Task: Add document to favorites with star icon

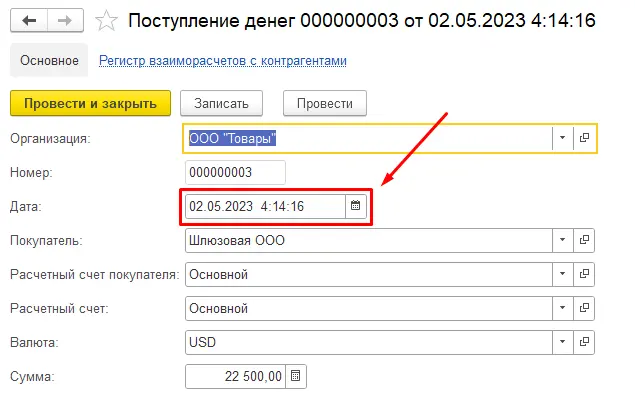Action: coord(106,21)
